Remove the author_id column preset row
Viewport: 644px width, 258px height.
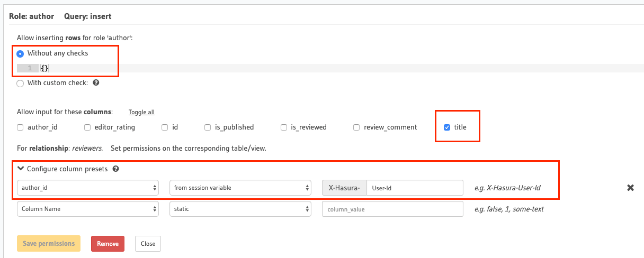pos(630,188)
